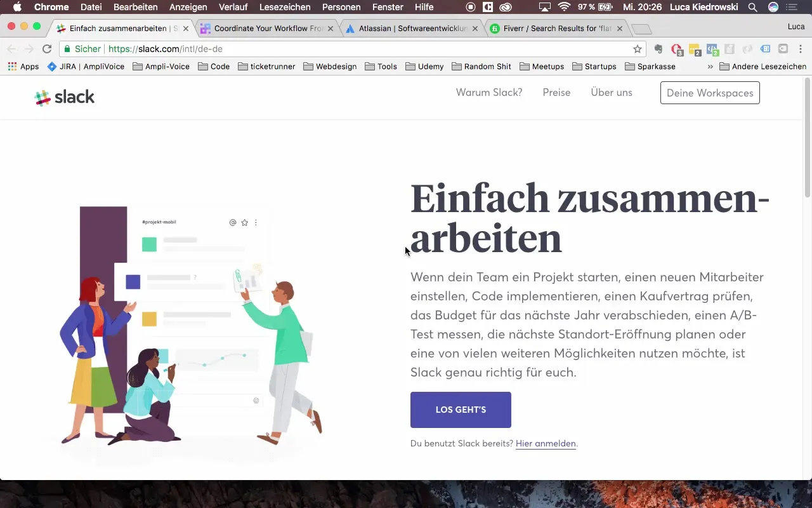Screen dimensions: 812x508
Task: Open the Über uns link
Action: [612, 93]
